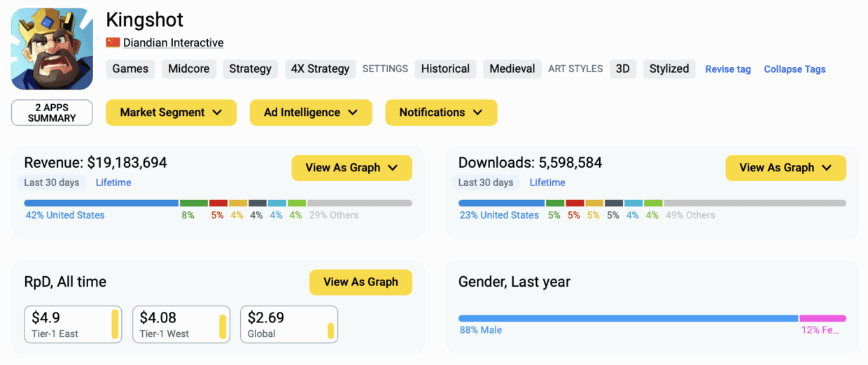Open View As Graph dropdown for Downloads
Viewport: 868px width, 365px height.
785,168
